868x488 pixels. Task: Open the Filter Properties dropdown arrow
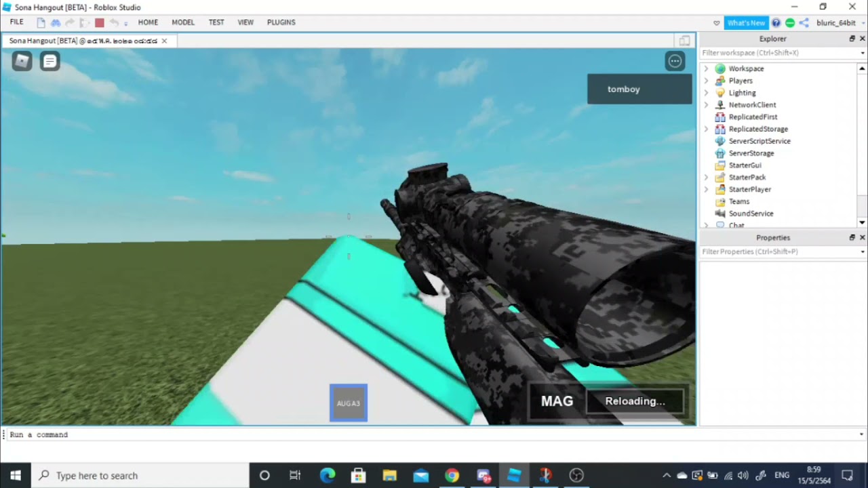pyautogui.click(x=863, y=251)
